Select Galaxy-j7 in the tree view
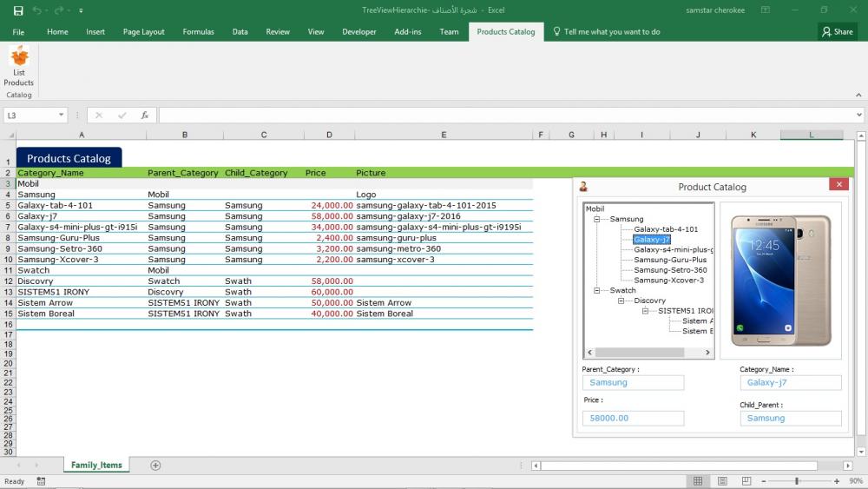The image size is (868, 489). [652, 239]
